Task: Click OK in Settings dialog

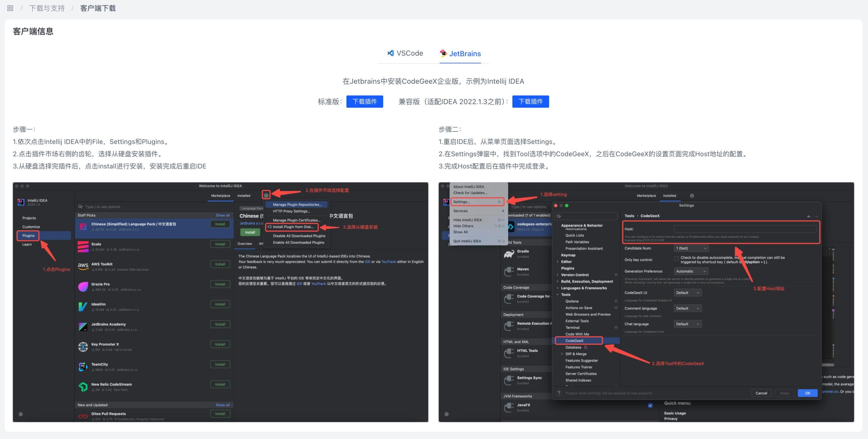Action: click(x=807, y=393)
